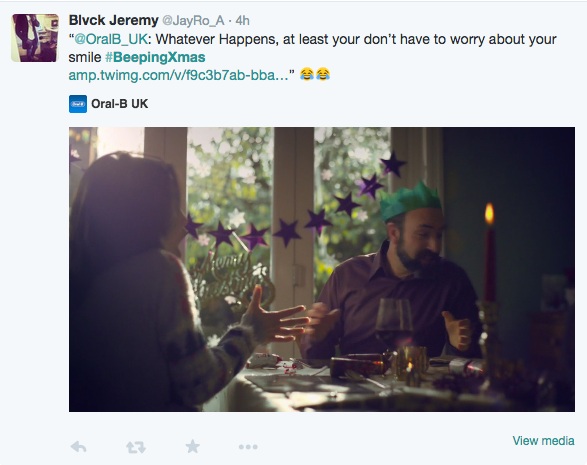Open the @OralB_UK mention
This screenshot has height=465, width=587.
coord(111,39)
